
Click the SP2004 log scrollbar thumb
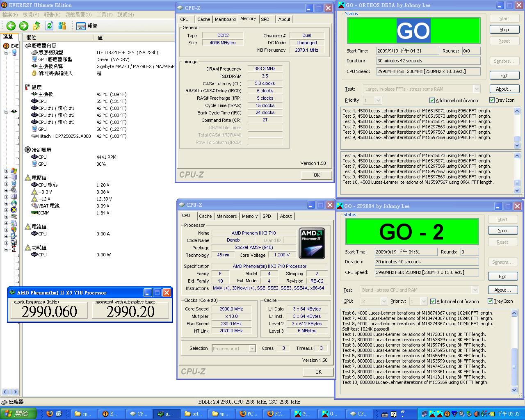tap(514, 367)
